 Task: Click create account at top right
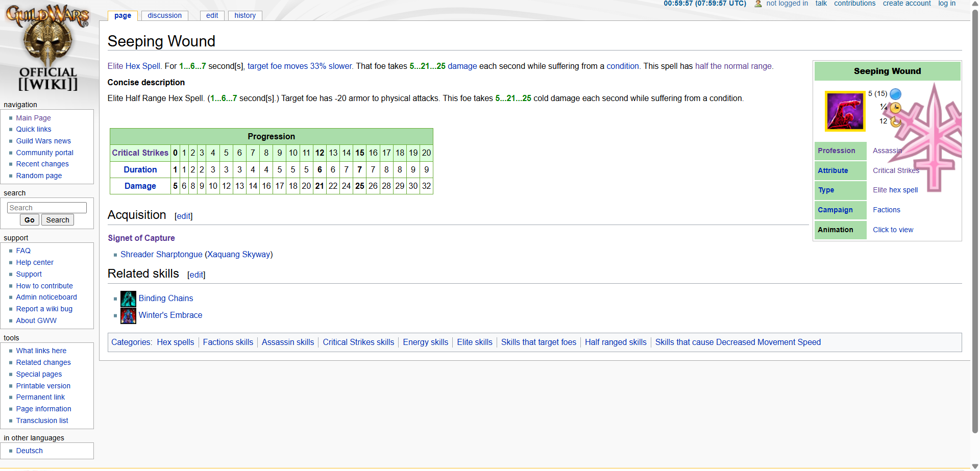pos(907,4)
